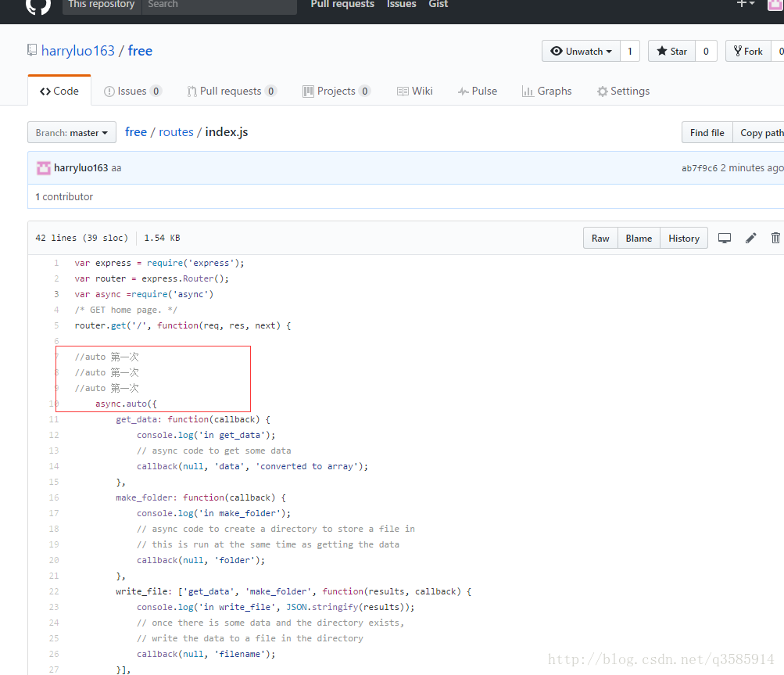Image resolution: width=784 pixels, height=675 pixels.
Task: Click line number 5
Action: [56, 325]
